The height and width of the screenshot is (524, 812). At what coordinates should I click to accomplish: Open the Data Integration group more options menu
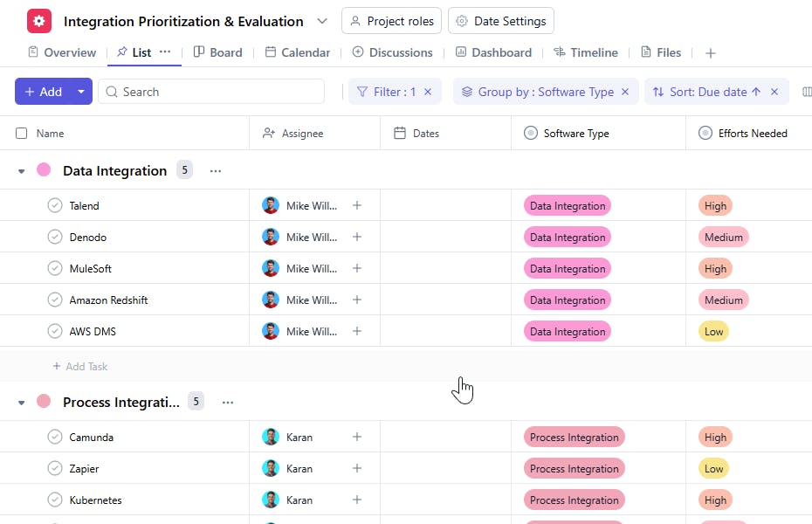click(216, 171)
